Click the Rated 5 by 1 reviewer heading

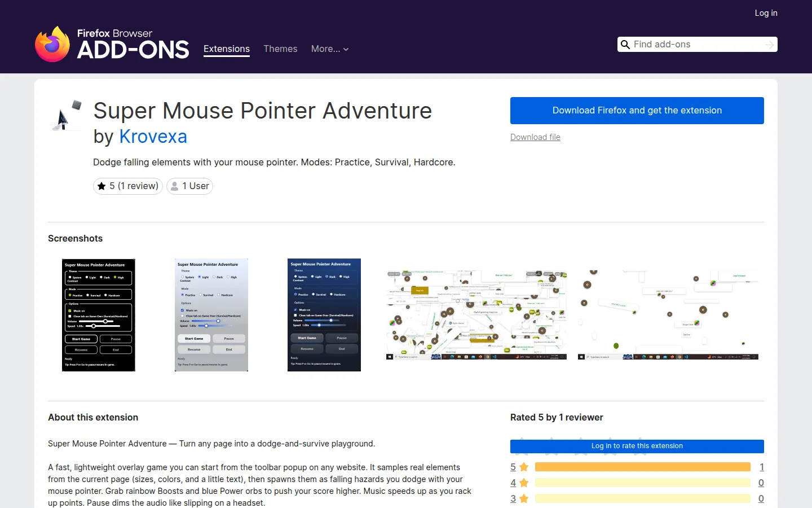[x=557, y=417]
